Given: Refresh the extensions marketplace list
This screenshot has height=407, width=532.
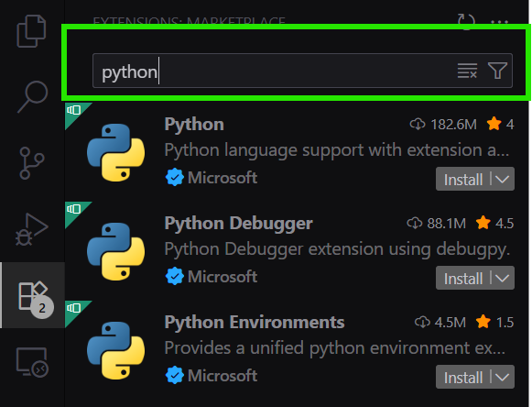Looking at the screenshot, I should [x=466, y=21].
